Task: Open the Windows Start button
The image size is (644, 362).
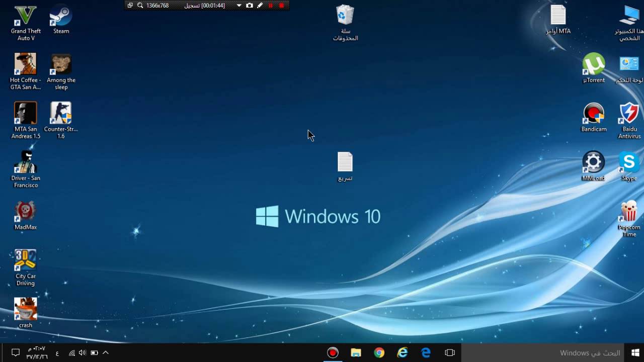Action: pos(635,353)
